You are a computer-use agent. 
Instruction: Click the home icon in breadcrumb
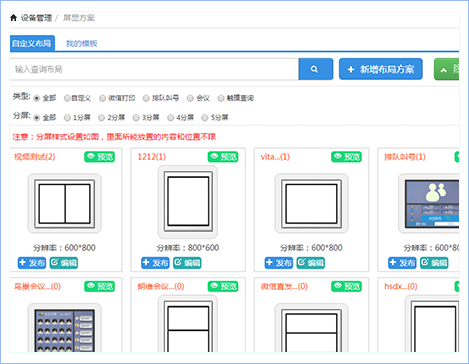(13, 18)
